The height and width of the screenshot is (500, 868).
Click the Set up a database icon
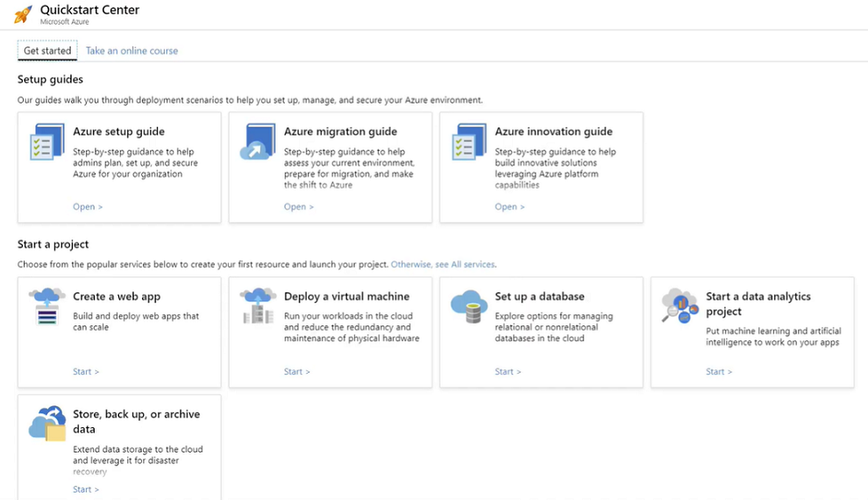(x=469, y=306)
